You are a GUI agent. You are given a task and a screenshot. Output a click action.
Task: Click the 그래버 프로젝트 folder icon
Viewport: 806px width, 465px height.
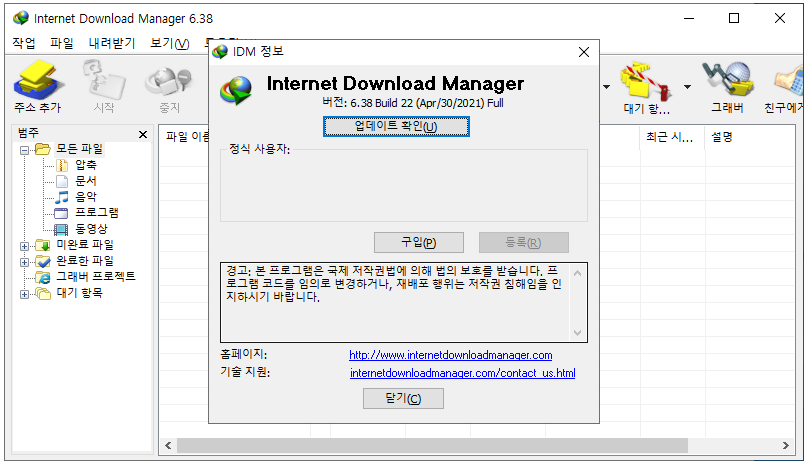[43, 277]
